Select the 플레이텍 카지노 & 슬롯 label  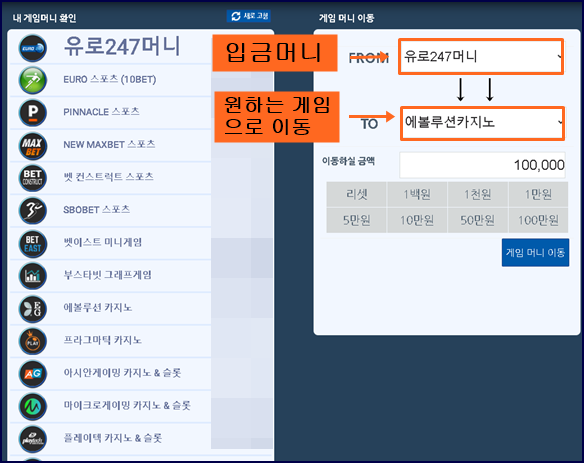tap(112, 438)
